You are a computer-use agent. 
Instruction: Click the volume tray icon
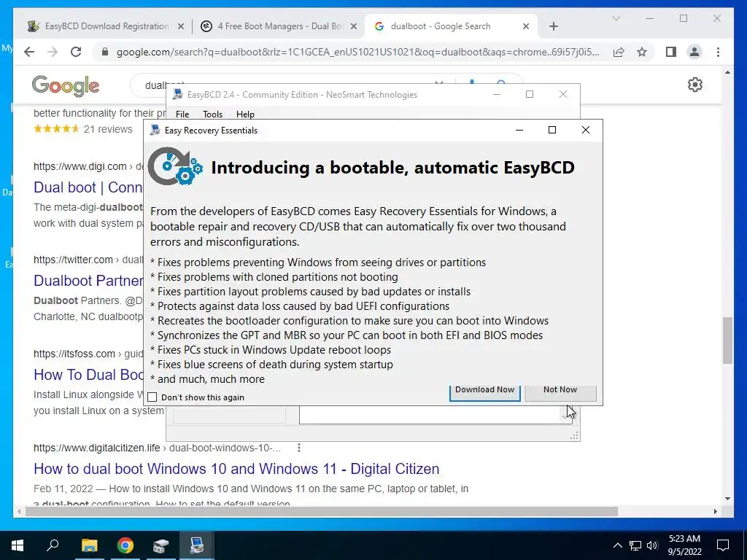(652, 545)
